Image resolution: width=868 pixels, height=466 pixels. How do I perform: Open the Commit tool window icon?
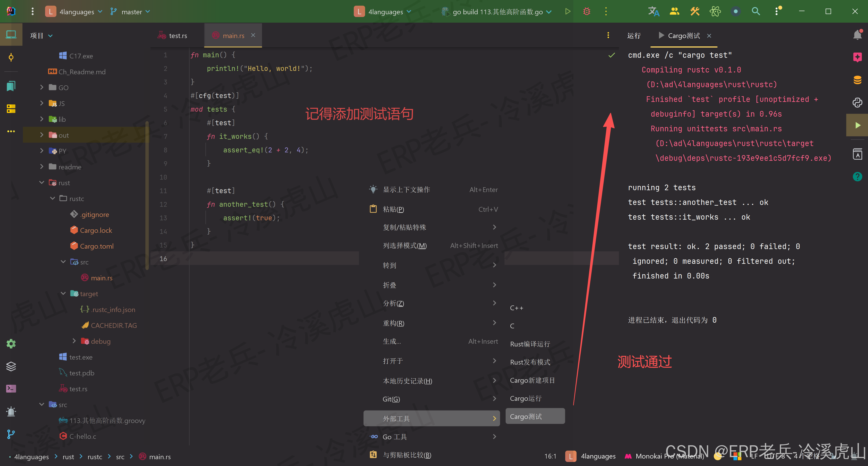11,57
